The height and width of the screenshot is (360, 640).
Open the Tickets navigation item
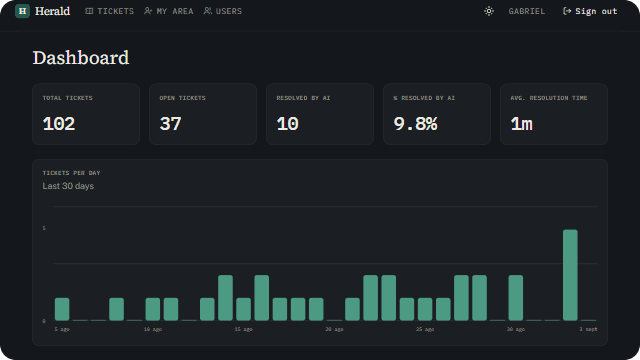point(109,11)
